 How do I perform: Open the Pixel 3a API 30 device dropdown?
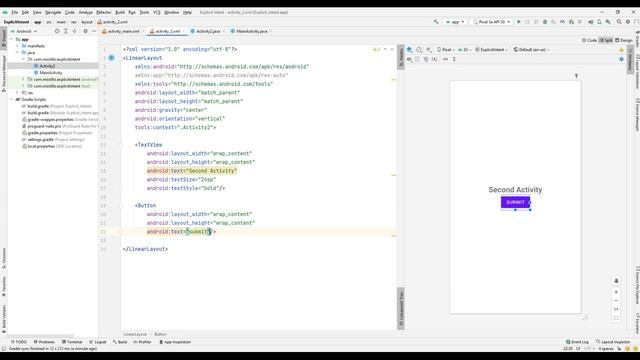coord(491,22)
